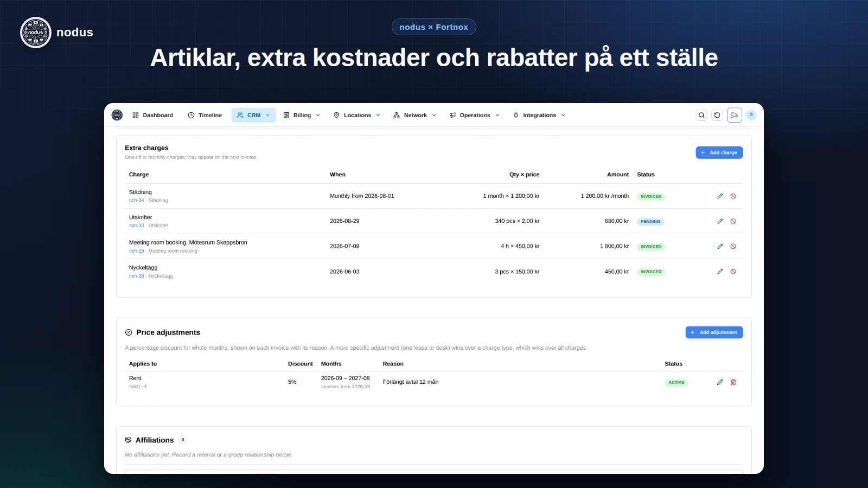Click the "680,00 kr" amount for Utskrifter
The height and width of the screenshot is (488, 868).
point(617,221)
